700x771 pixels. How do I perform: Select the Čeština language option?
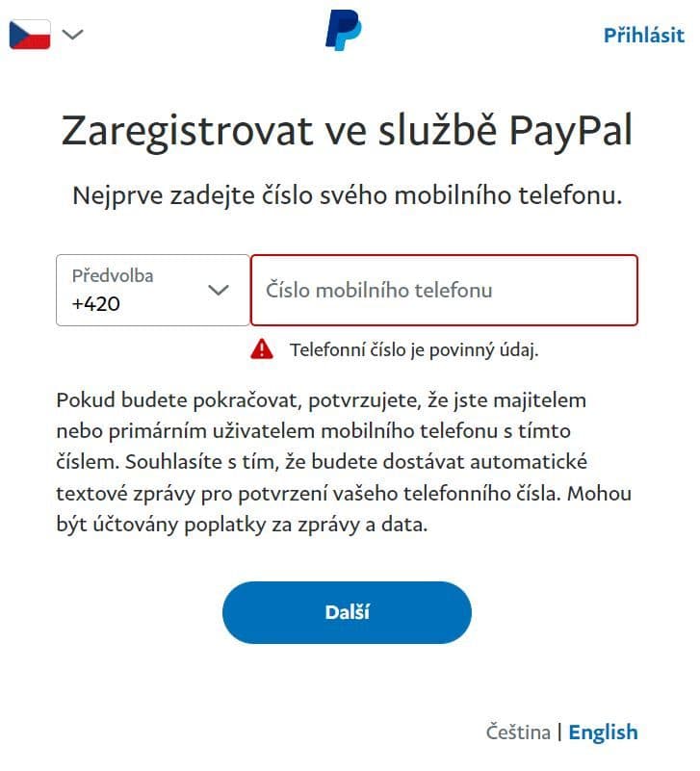pyautogui.click(x=518, y=732)
